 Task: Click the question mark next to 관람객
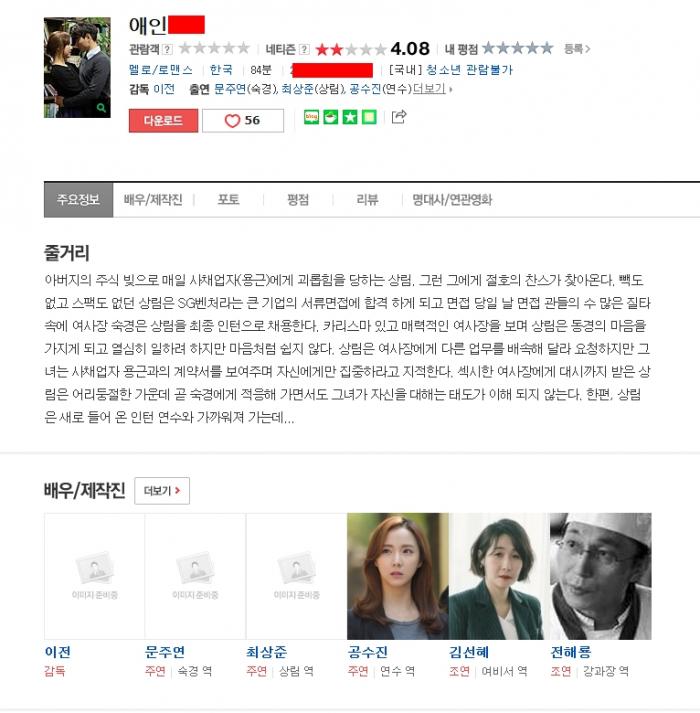tap(167, 49)
